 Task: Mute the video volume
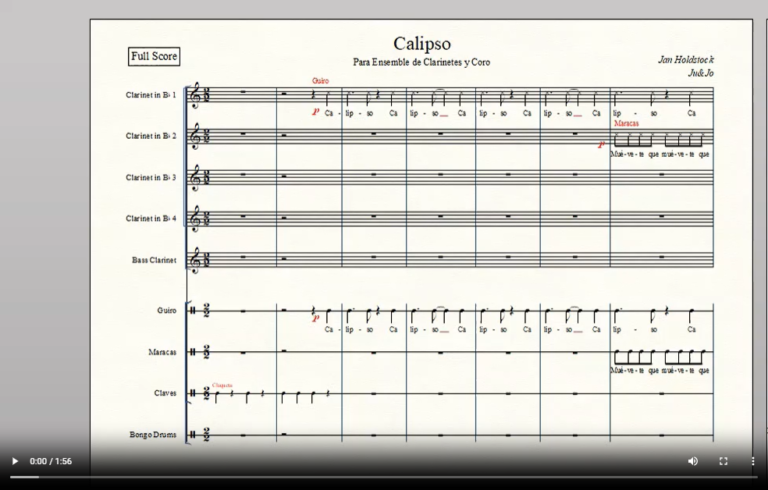click(693, 461)
